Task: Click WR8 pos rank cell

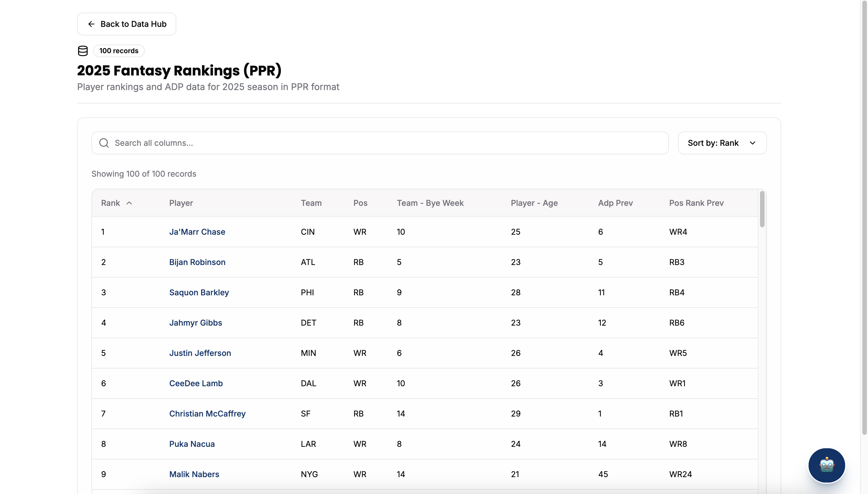Action: [678, 444]
